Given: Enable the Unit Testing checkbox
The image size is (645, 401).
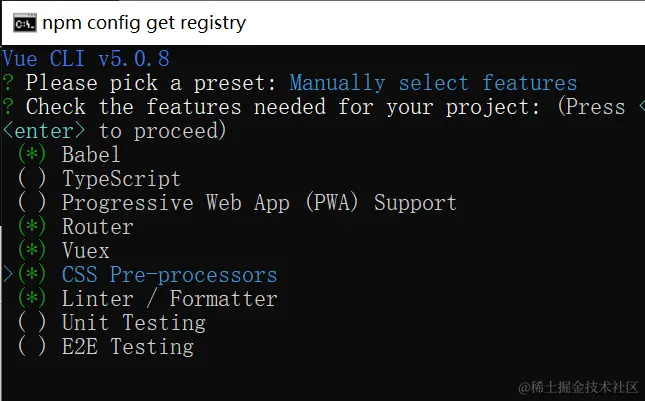Looking at the screenshot, I should (32, 323).
